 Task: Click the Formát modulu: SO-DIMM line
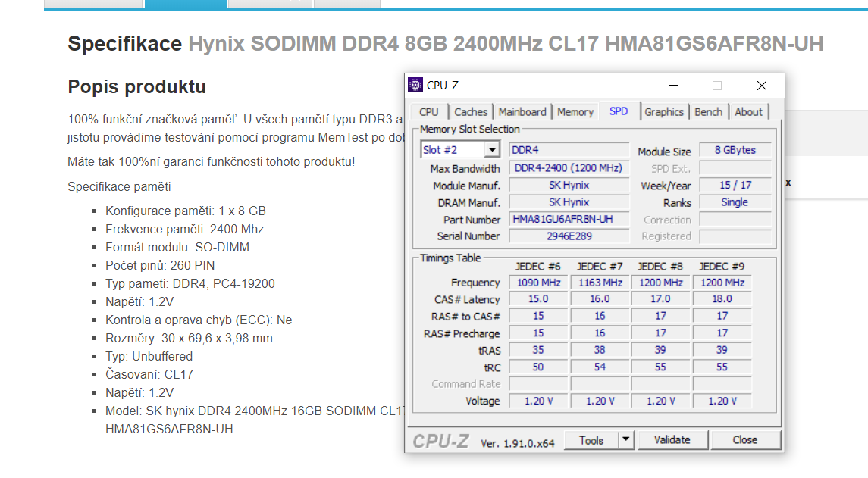pos(177,247)
